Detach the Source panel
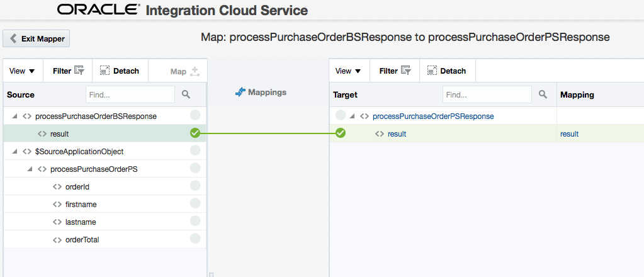Viewport: 644px width, 277px height. pos(120,71)
